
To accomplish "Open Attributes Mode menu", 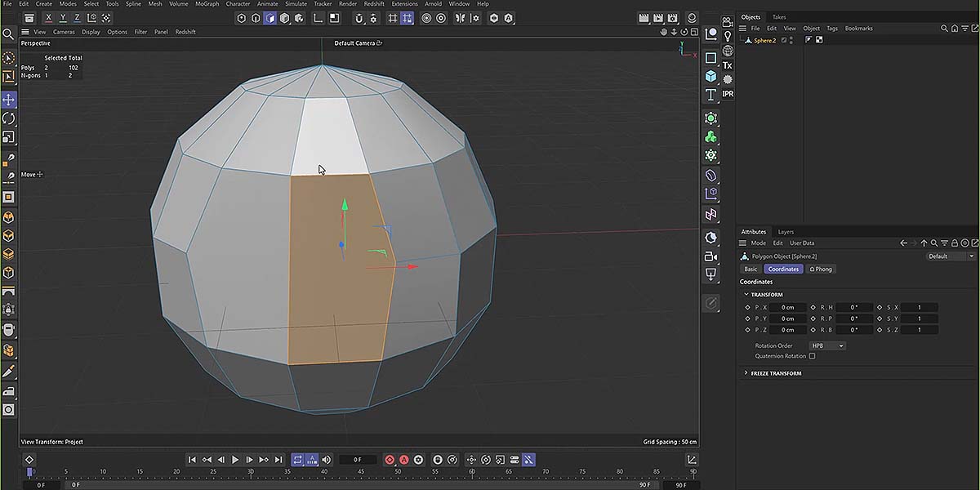I will [x=758, y=243].
